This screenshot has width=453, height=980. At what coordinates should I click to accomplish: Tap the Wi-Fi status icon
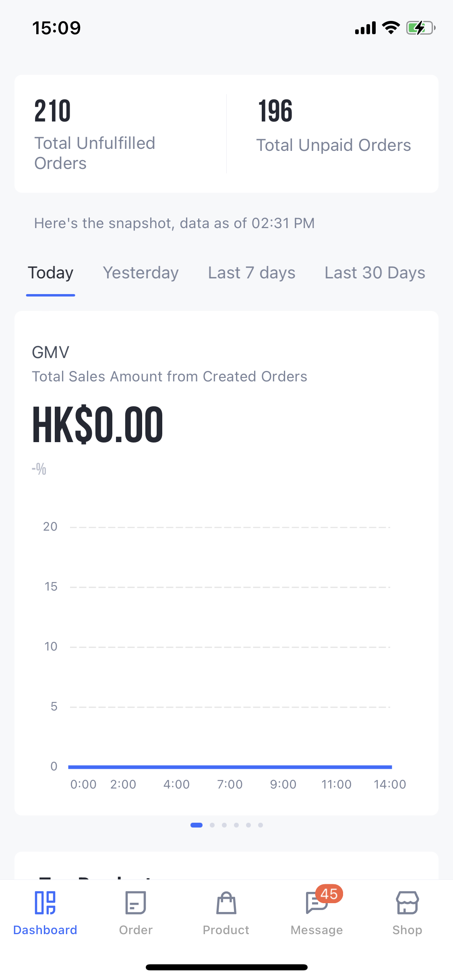(x=391, y=28)
